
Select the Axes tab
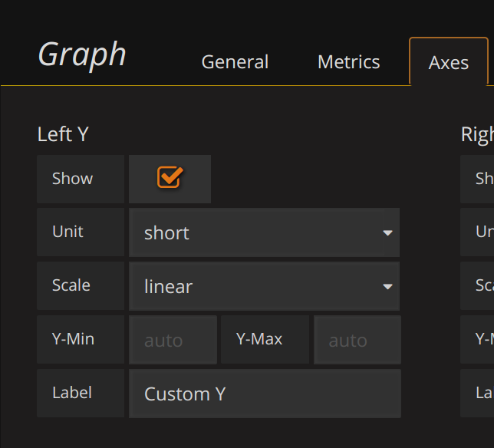(449, 62)
